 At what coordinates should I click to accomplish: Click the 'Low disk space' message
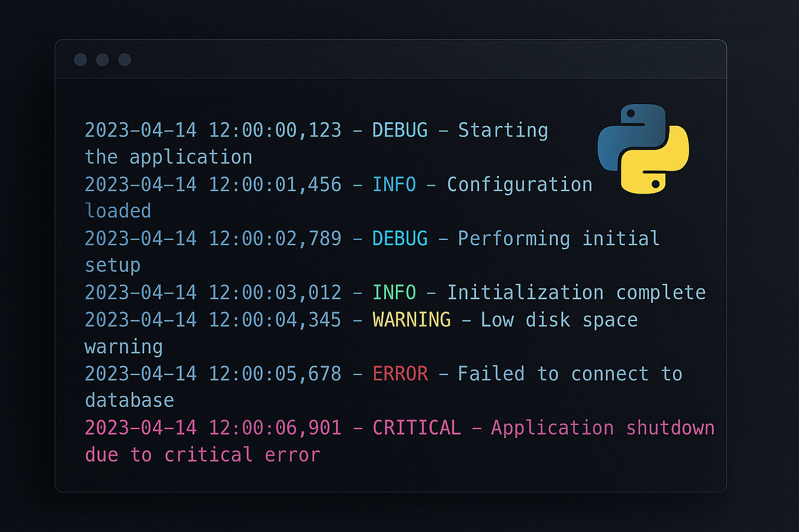click(559, 320)
